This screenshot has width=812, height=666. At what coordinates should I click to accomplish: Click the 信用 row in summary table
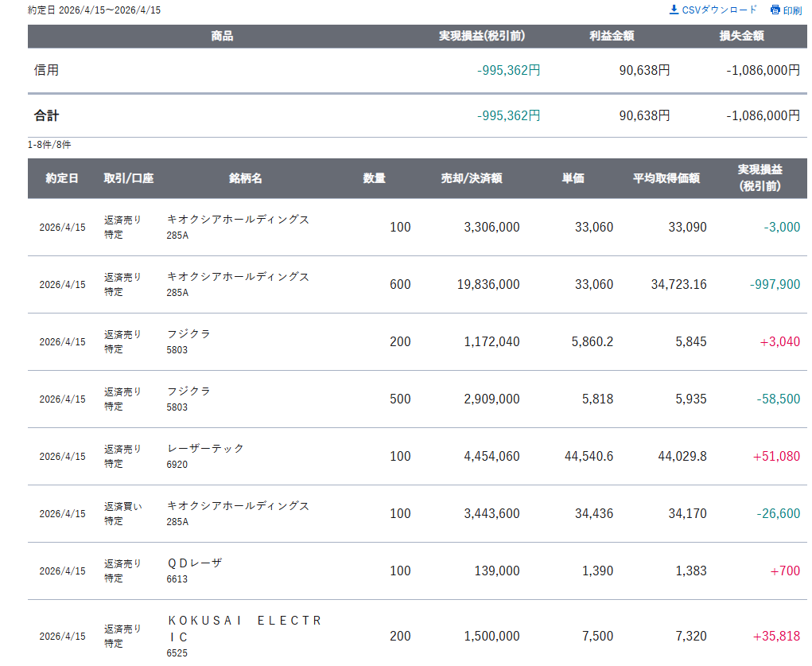click(47, 70)
